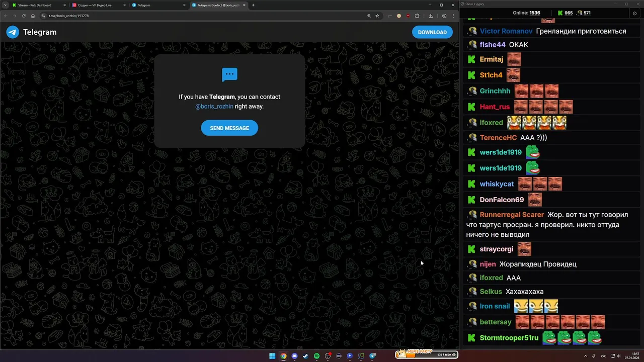
Task: Open the clock showing 13:57
Action: tap(632, 356)
